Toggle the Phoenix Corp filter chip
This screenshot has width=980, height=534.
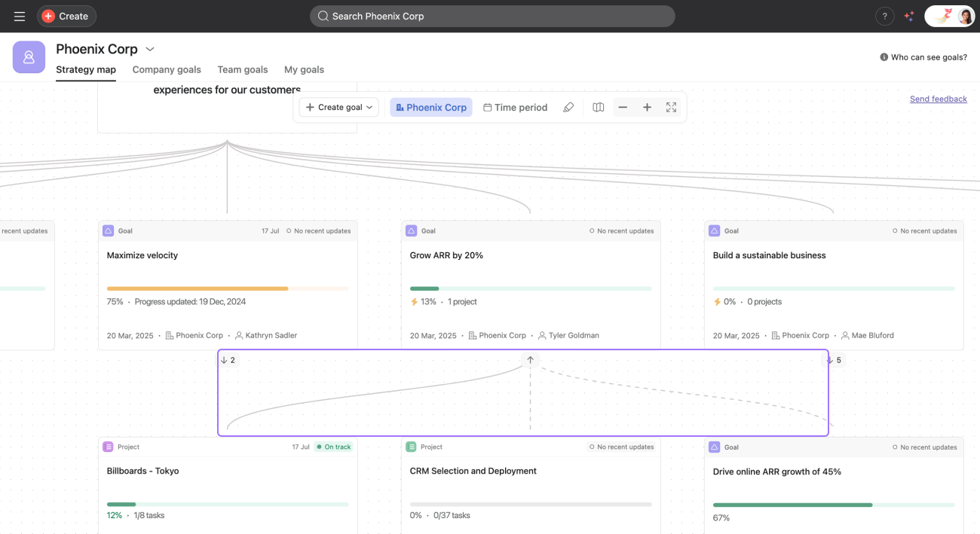click(431, 108)
